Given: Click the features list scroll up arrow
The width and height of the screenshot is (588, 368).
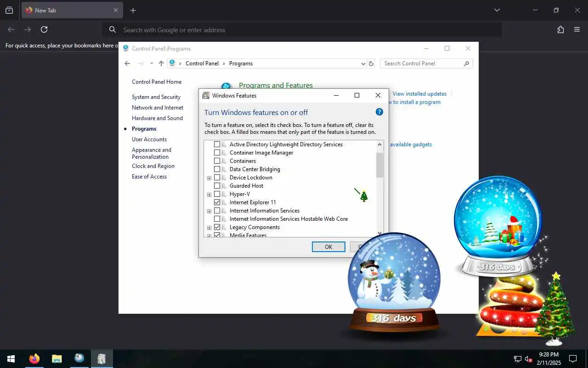Looking at the screenshot, I should coord(379,144).
